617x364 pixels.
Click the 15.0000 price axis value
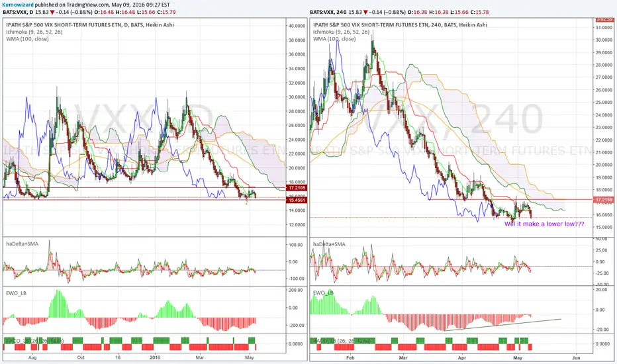click(604, 228)
